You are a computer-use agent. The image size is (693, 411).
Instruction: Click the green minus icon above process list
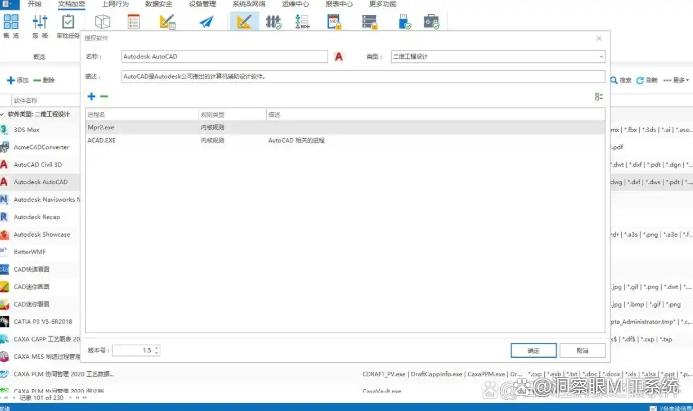[104, 96]
